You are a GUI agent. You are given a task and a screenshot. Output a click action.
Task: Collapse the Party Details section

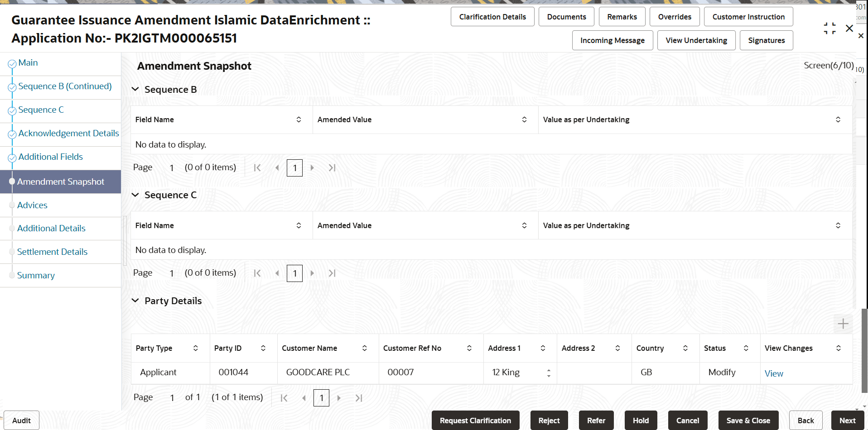(x=135, y=301)
